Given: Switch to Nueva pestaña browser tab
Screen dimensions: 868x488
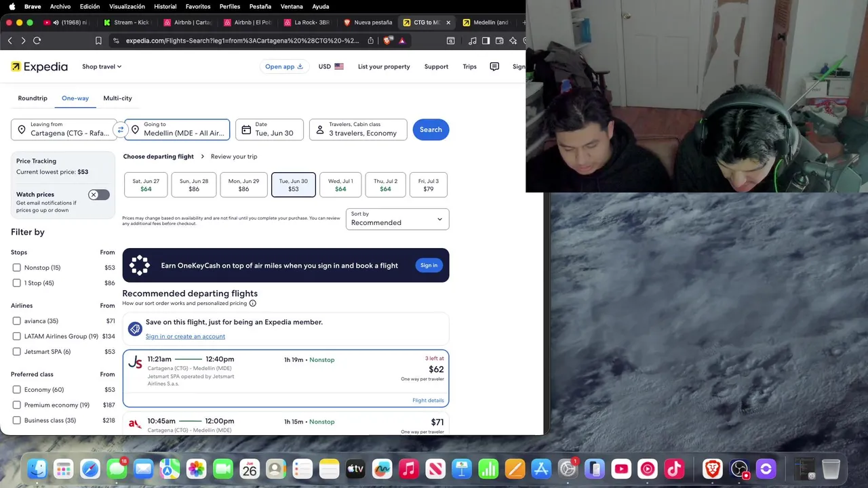Looking at the screenshot, I should point(368,22).
